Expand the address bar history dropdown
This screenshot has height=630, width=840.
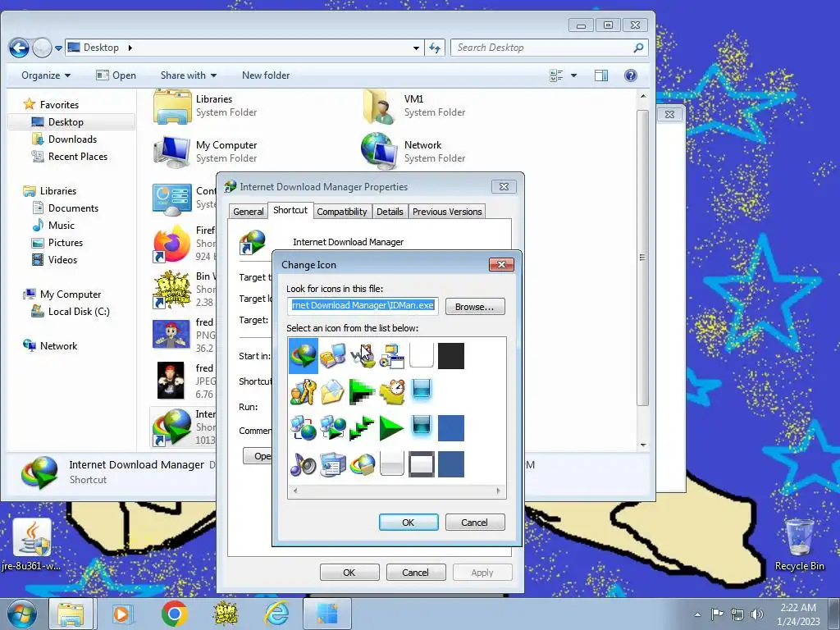pos(416,48)
